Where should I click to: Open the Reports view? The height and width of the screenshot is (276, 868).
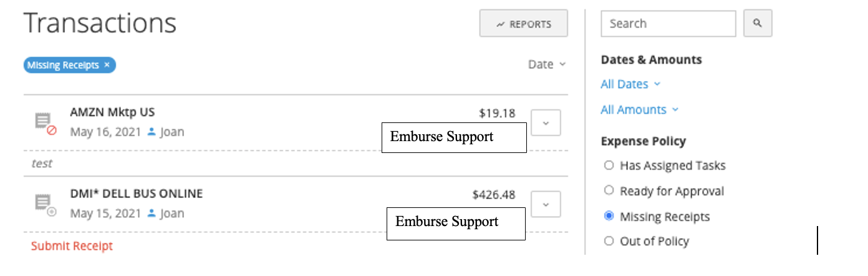point(523,24)
